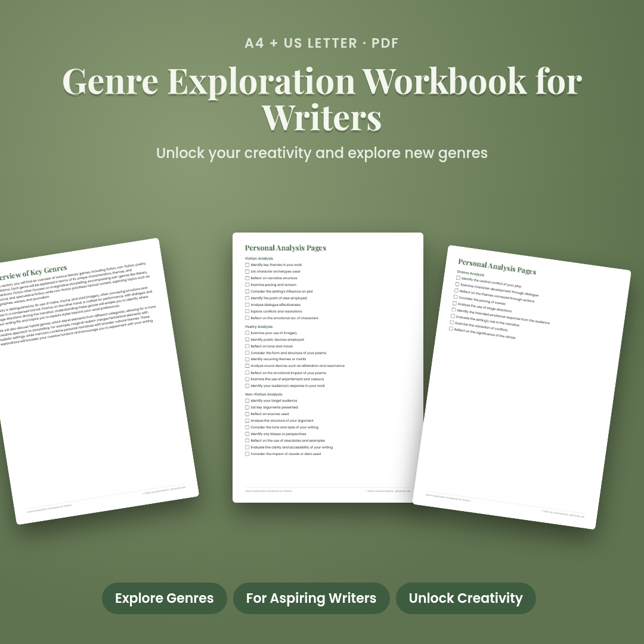Check 'Identify your target audience' box

(247, 401)
